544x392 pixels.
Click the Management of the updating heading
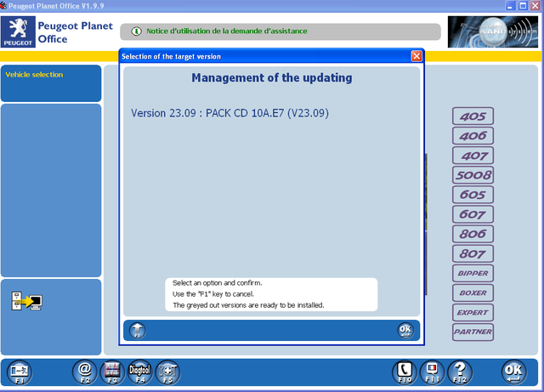[x=272, y=77]
